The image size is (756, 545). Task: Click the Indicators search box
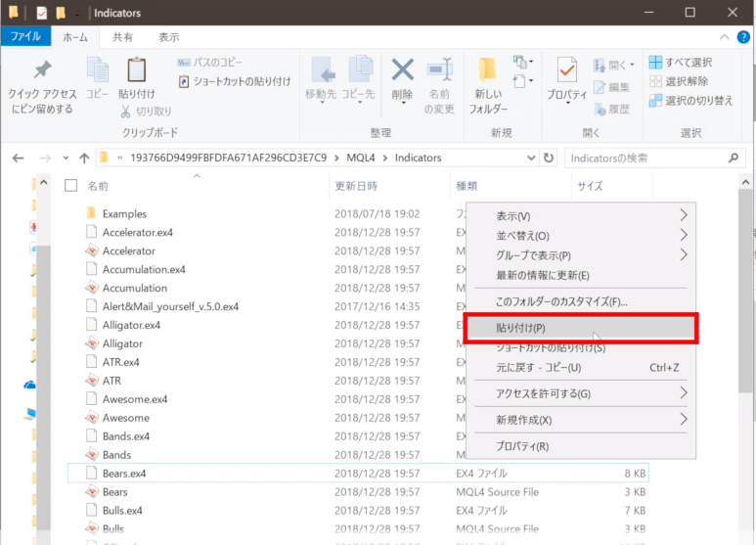coord(645,158)
